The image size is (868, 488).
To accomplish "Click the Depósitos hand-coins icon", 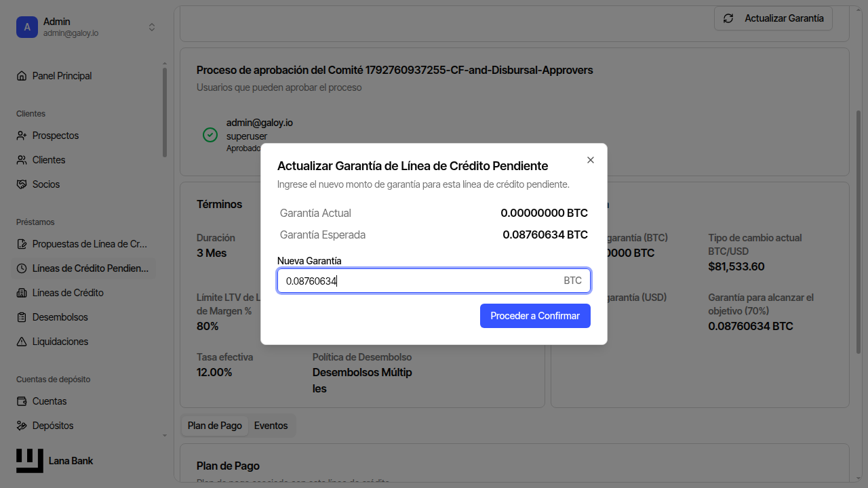I will pos(22,426).
